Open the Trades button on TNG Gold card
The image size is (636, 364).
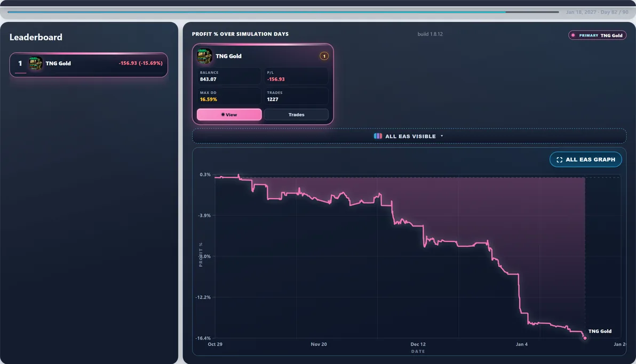[296, 115]
